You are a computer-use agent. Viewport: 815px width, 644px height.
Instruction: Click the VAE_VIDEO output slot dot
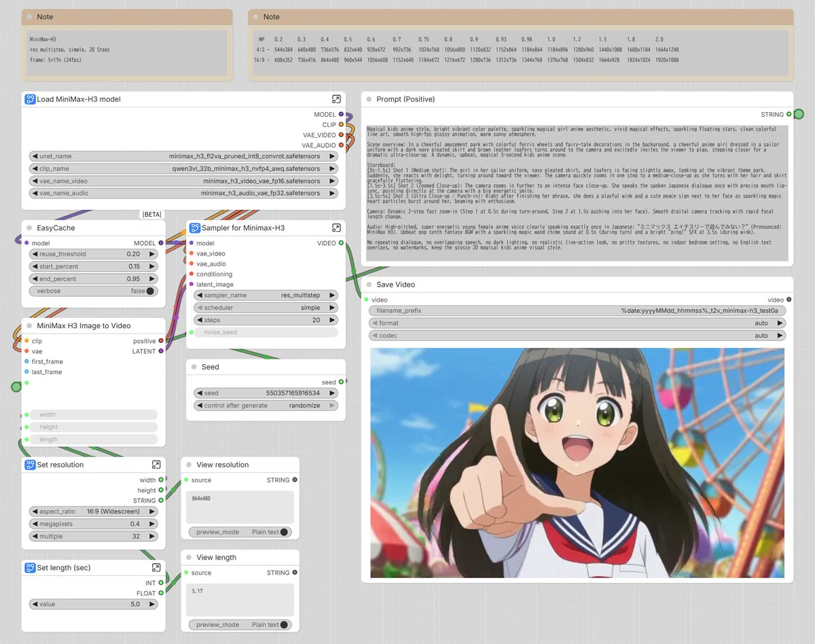point(341,135)
